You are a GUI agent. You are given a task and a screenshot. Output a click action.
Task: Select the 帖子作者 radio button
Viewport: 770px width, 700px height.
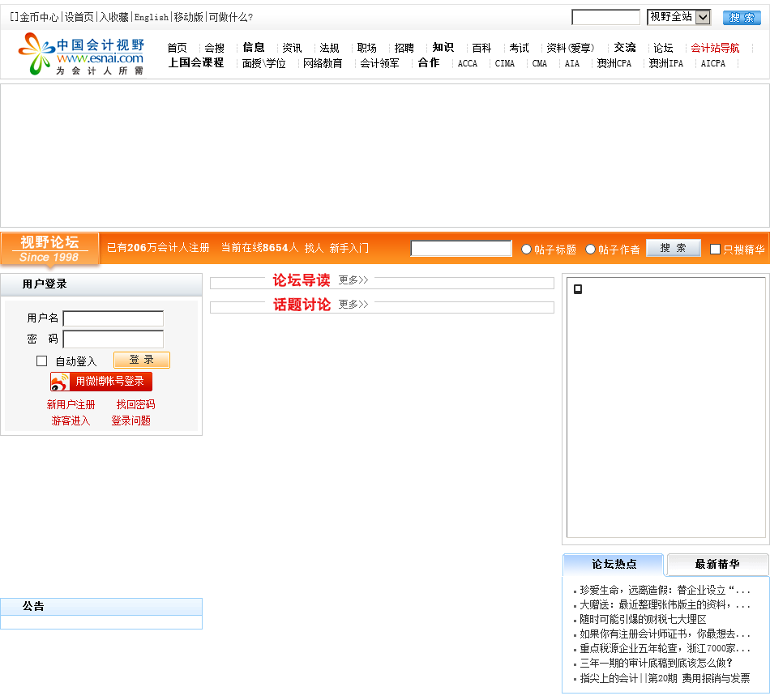pos(590,250)
